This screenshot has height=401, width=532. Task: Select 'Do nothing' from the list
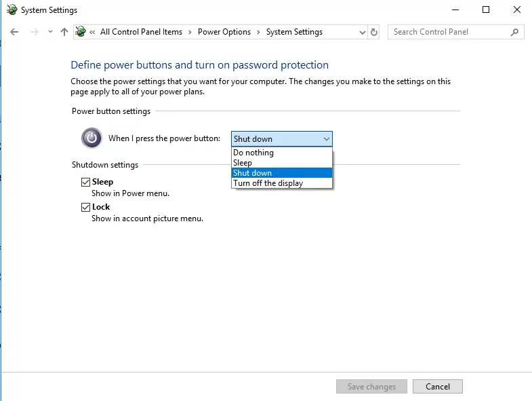pos(253,153)
